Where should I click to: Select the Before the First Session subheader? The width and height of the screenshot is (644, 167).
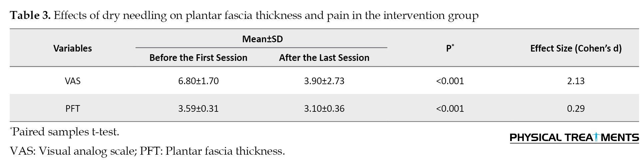(x=198, y=58)
